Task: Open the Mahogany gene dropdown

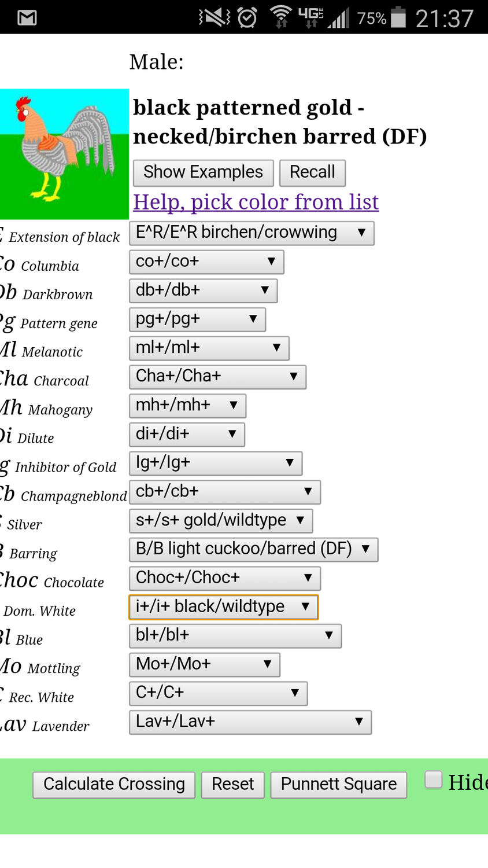Action: click(187, 405)
